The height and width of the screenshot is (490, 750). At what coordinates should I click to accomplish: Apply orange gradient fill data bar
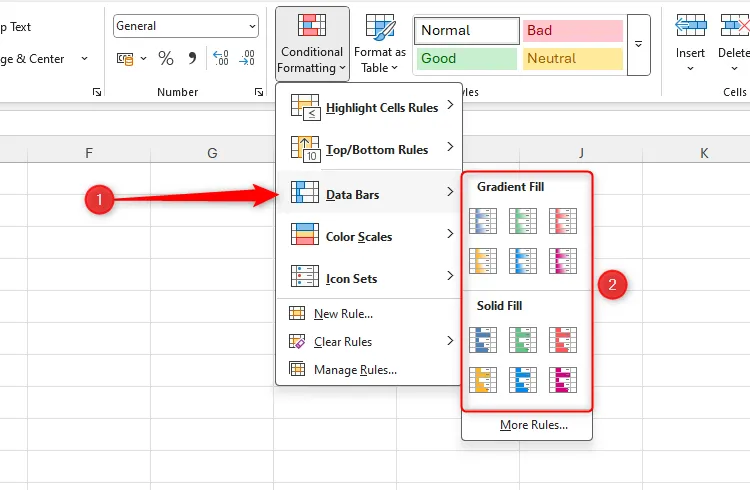click(x=483, y=261)
